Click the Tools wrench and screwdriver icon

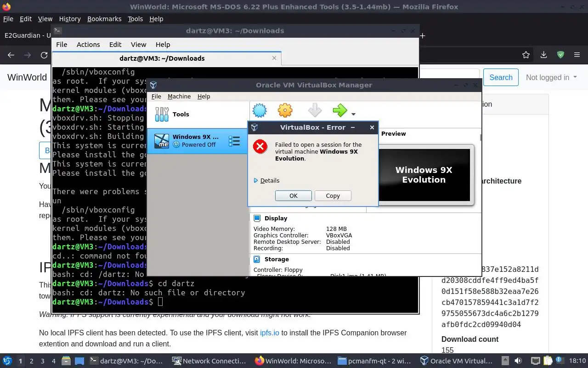[162, 114]
